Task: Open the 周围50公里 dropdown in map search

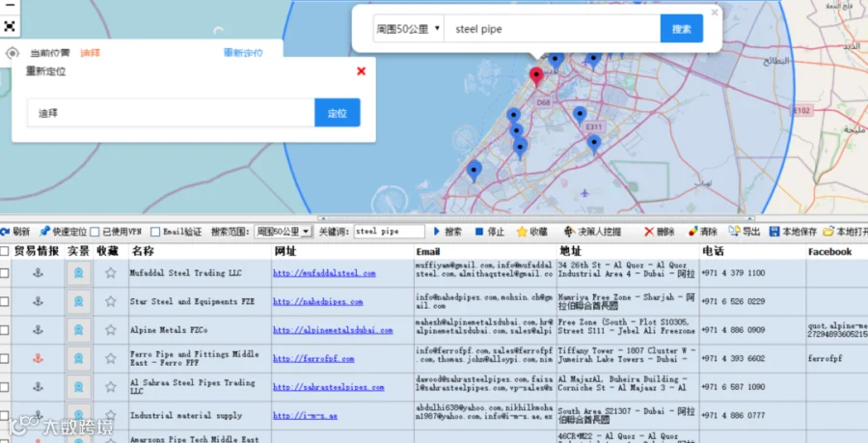Action: point(409,29)
